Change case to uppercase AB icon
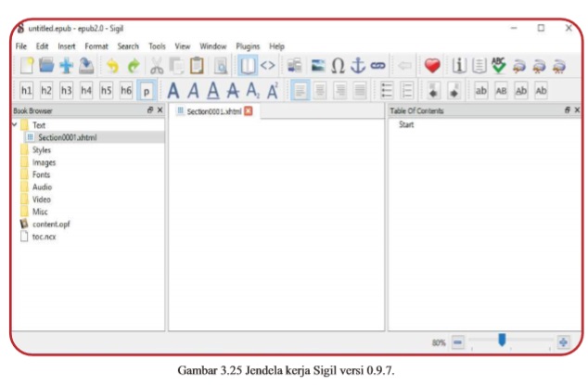Image resolution: width=588 pixels, height=385 pixels. click(501, 90)
